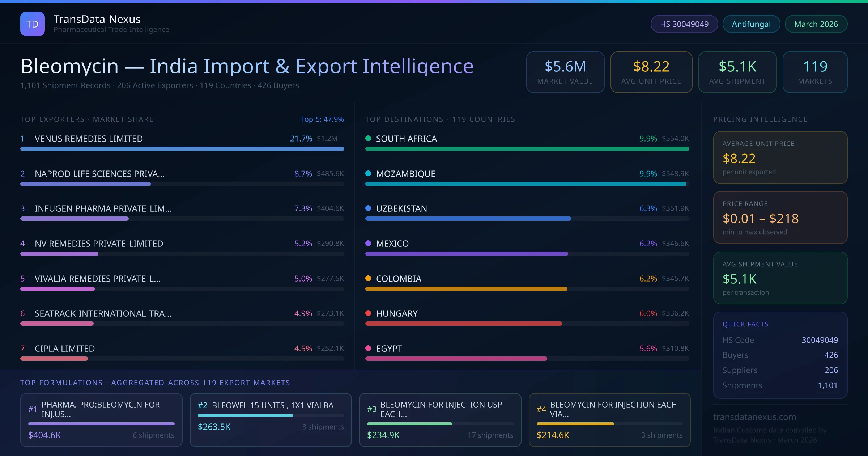
Task: Click the green South Africa dot
Action: tap(368, 138)
